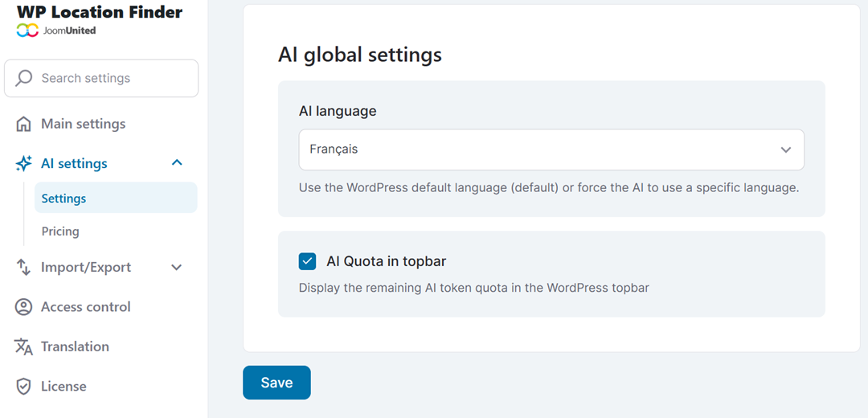Click the License shield icon
Image resolution: width=868 pixels, height=418 pixels.
coord(23,387)
